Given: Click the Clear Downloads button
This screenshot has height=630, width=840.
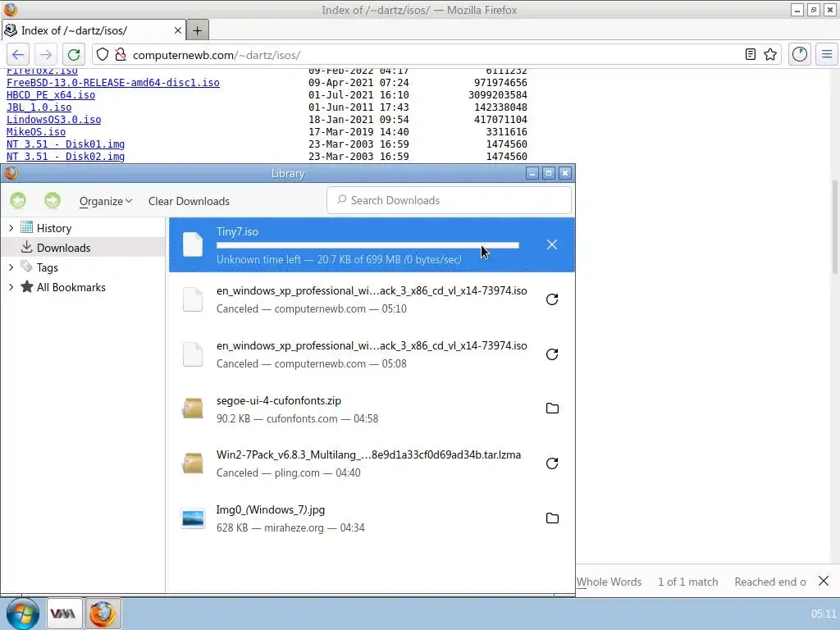Looking at the screenshot, I should (189, 201).
